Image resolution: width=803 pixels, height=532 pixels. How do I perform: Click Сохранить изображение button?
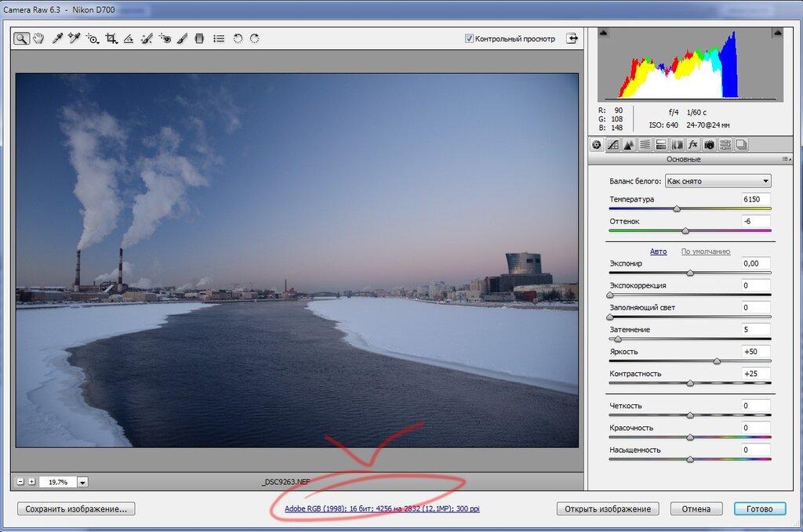tap(76, 509)
